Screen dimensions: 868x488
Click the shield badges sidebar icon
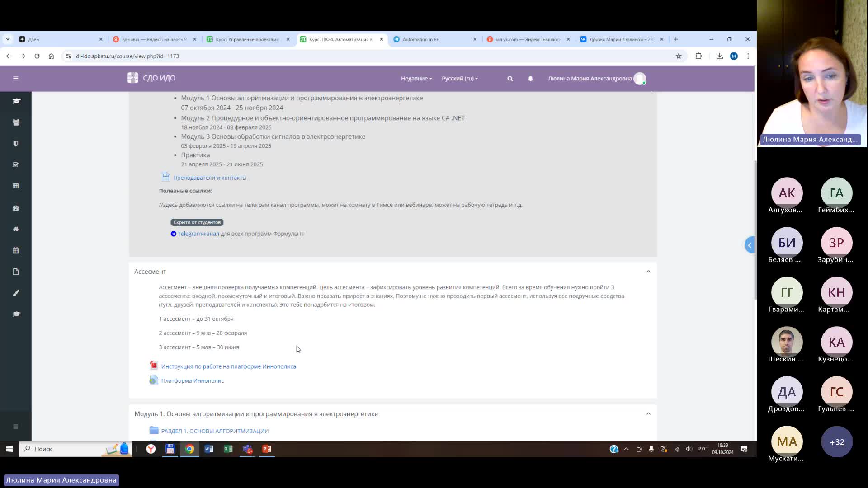point(16,144)
